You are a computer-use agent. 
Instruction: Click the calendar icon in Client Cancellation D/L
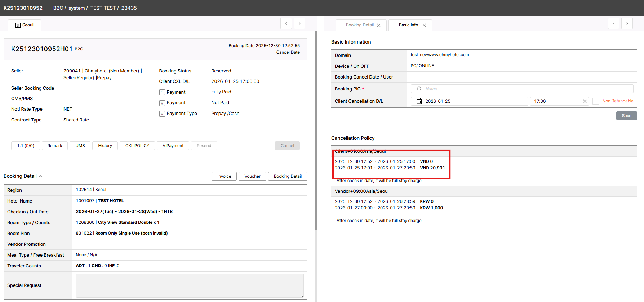tap(419, 101)
